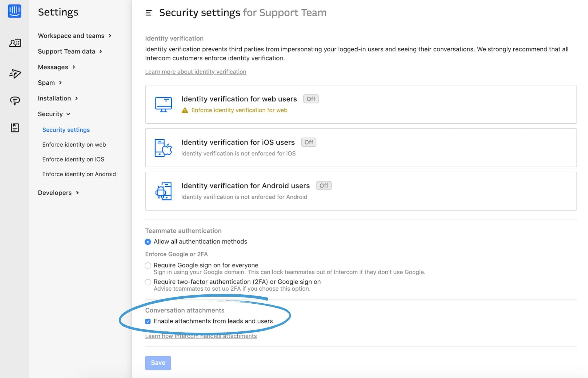The height and width of the screenshot is (378, 588).
Task: Open Developers settings section
Action: click(55, 193)
